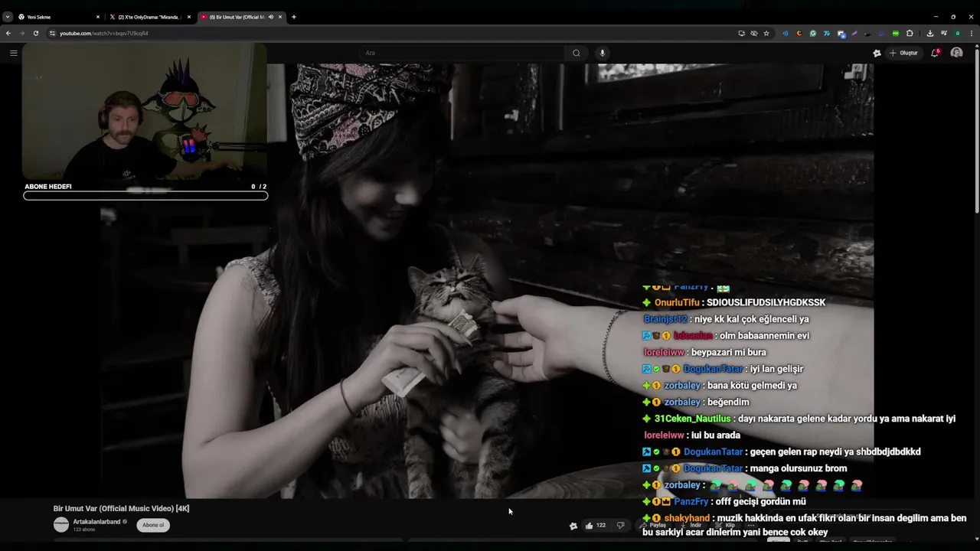Screen dimensions: 980x551
Task: Open the YouTube notifications bell
Action: click(x=935, y=53)
